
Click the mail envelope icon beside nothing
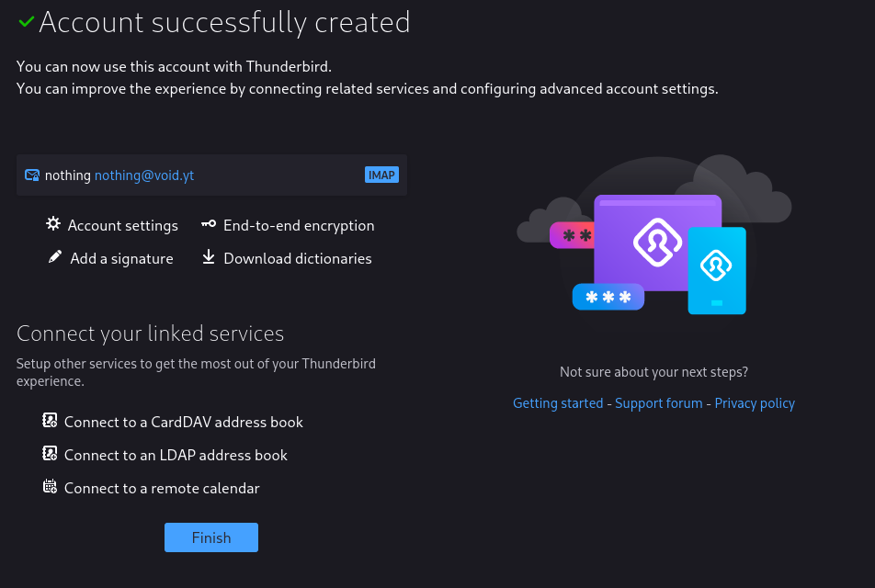pyautogui.click(x=32, y=175)
